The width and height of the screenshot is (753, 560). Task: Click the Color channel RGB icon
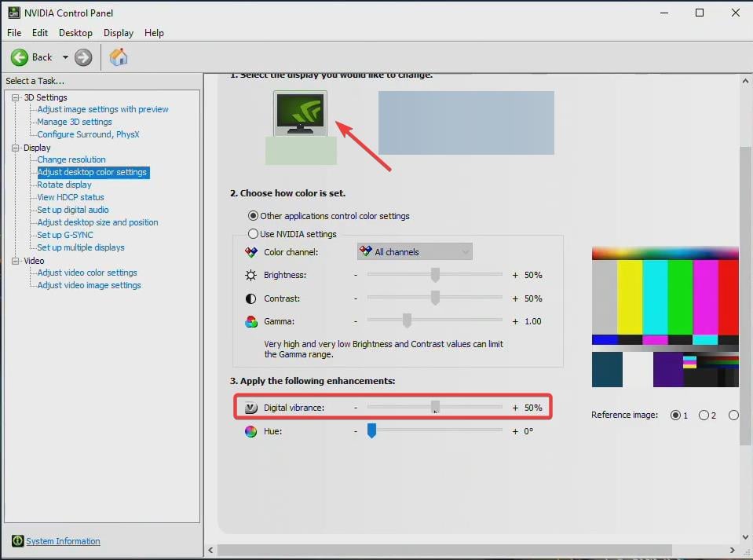(251, 252)
